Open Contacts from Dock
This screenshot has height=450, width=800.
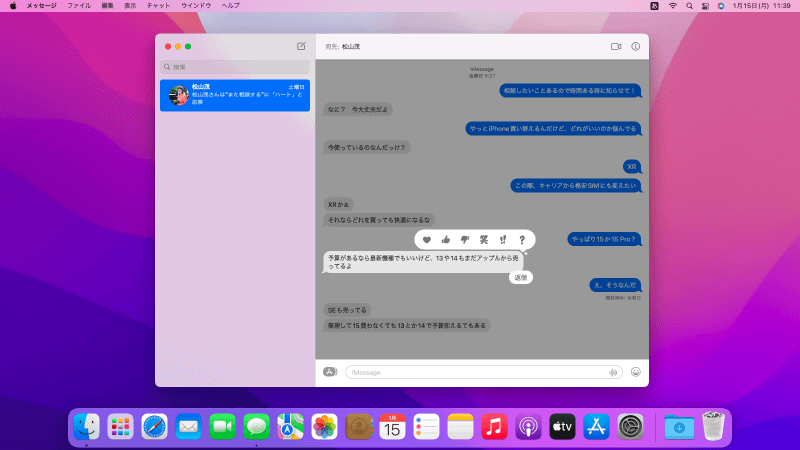[359, 427]
